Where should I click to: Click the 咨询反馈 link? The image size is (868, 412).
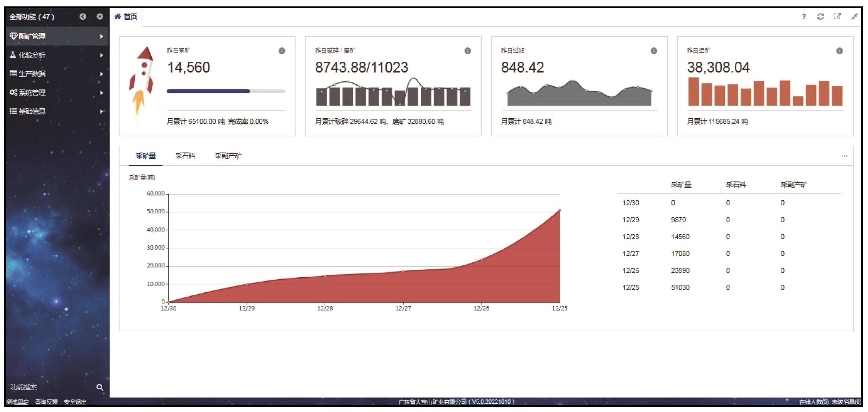47,402
